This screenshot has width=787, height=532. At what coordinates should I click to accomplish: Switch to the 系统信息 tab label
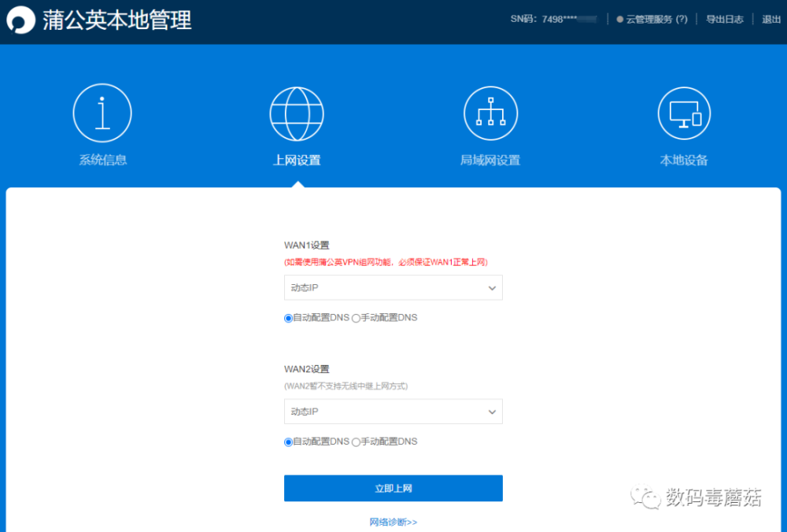click(103, 160)
